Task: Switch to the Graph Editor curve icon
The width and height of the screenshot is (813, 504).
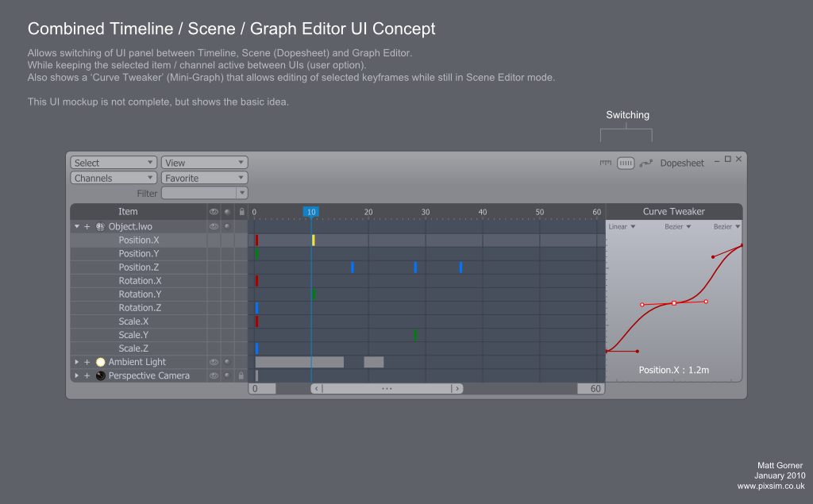Action: pos(646,163)
